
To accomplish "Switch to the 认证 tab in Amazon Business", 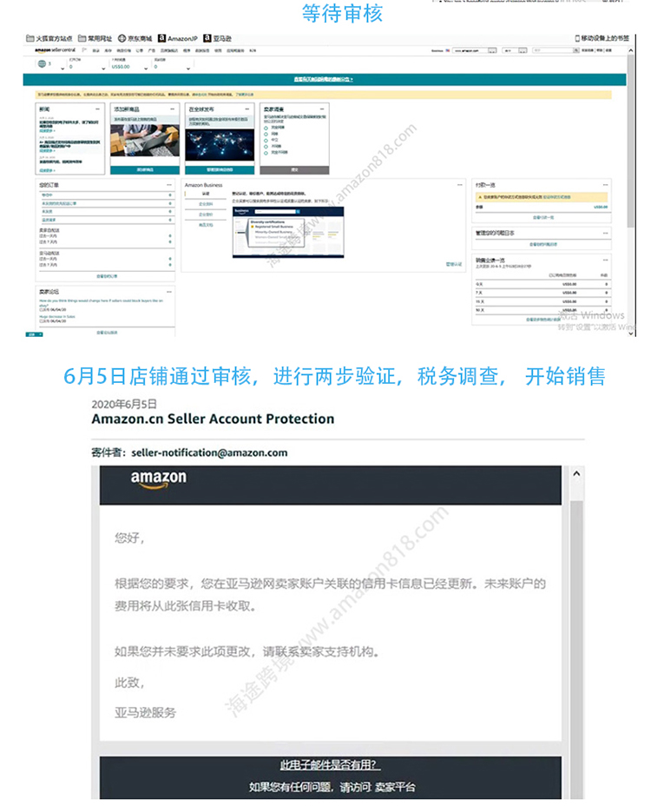I will [x=206, y=194].
